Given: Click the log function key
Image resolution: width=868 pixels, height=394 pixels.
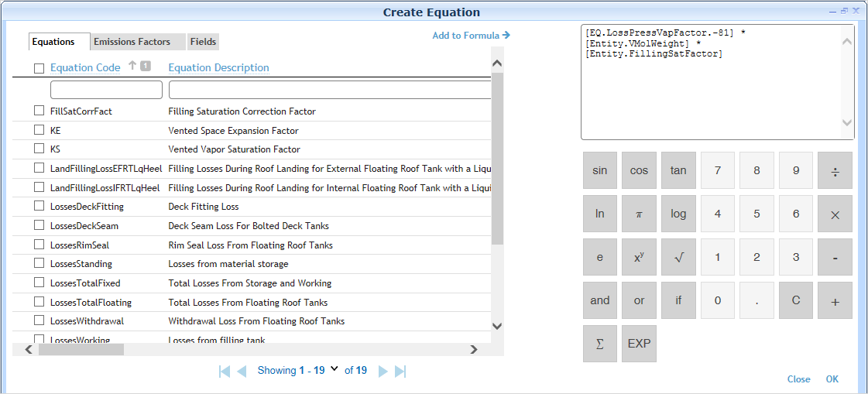Looking at the screenshot, I should [x=678, y=214].
